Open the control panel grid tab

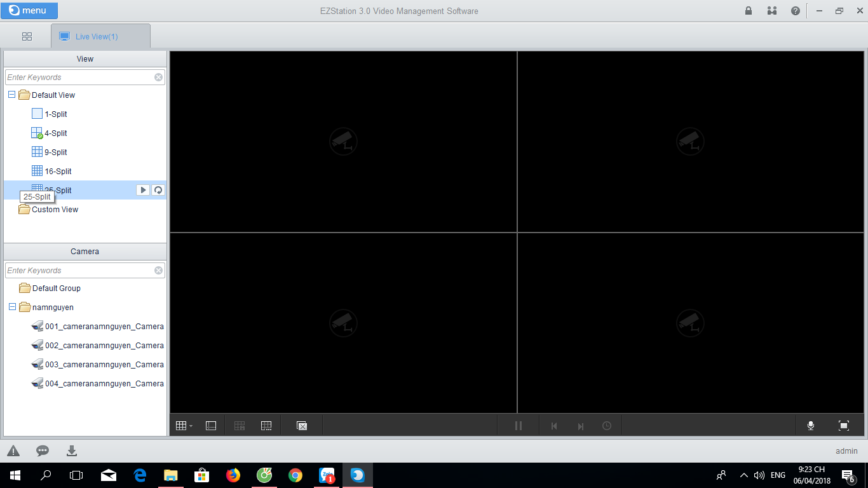(27, 37)
